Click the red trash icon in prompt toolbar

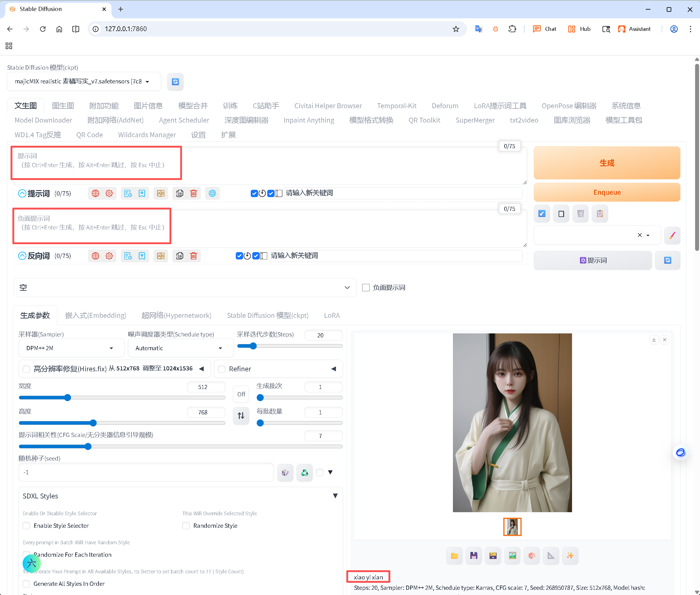click(193, 193)
